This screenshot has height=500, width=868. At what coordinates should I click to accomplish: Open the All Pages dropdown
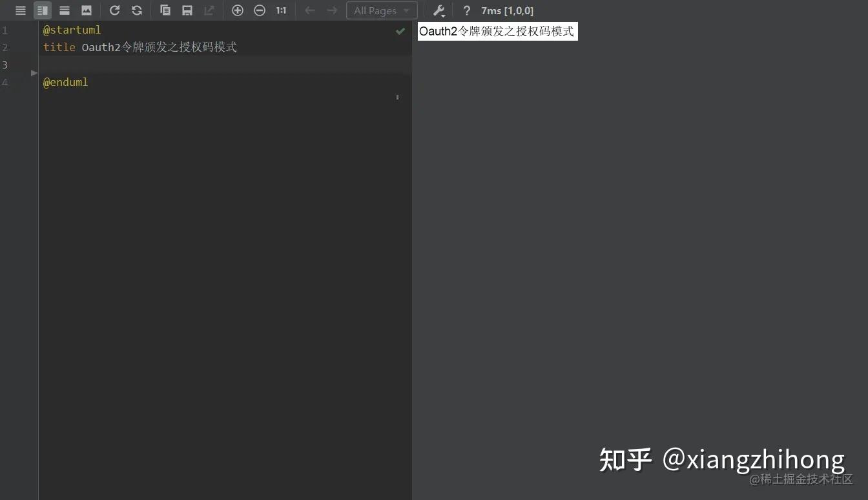[382, 10]
